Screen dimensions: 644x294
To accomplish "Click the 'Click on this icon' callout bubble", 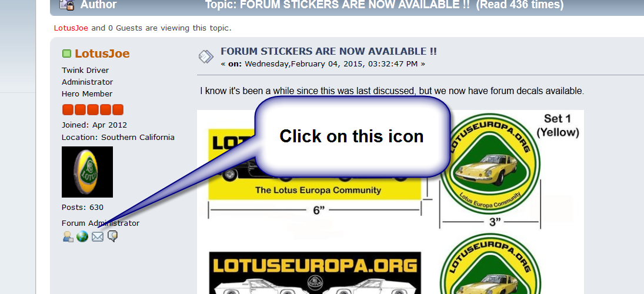I will (352, 137).
